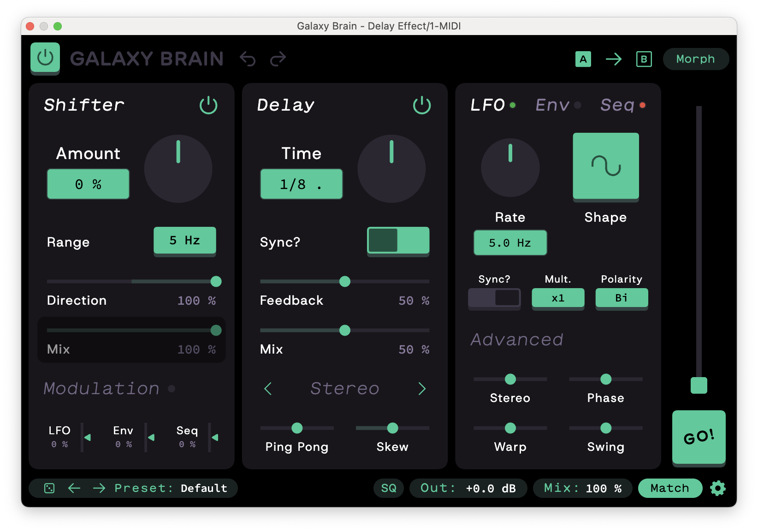
Task: Click the randomize preset dice icon
Action: pyautogui.click(x=49, y=488)
